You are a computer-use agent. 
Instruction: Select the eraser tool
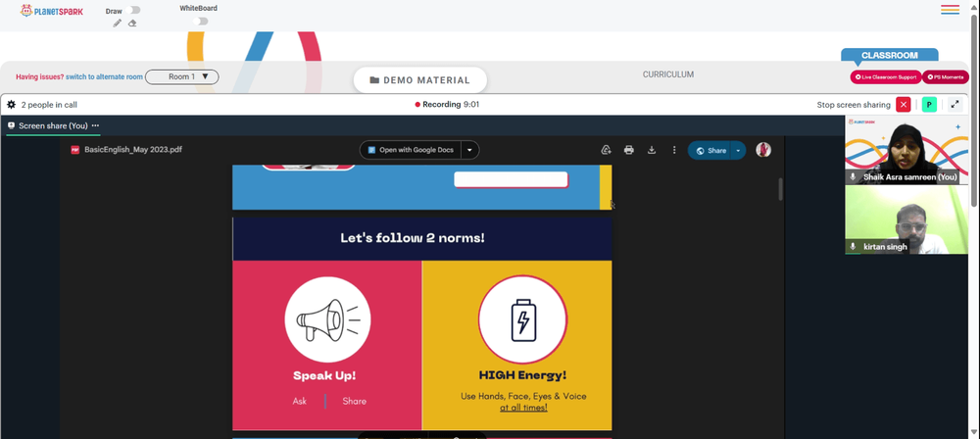point(132,24)
